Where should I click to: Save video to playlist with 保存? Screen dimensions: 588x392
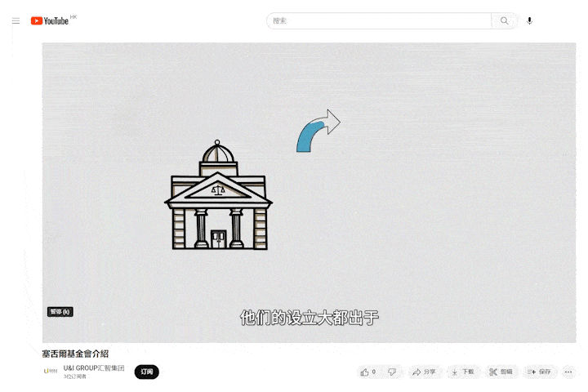click(x=539, y=372)
